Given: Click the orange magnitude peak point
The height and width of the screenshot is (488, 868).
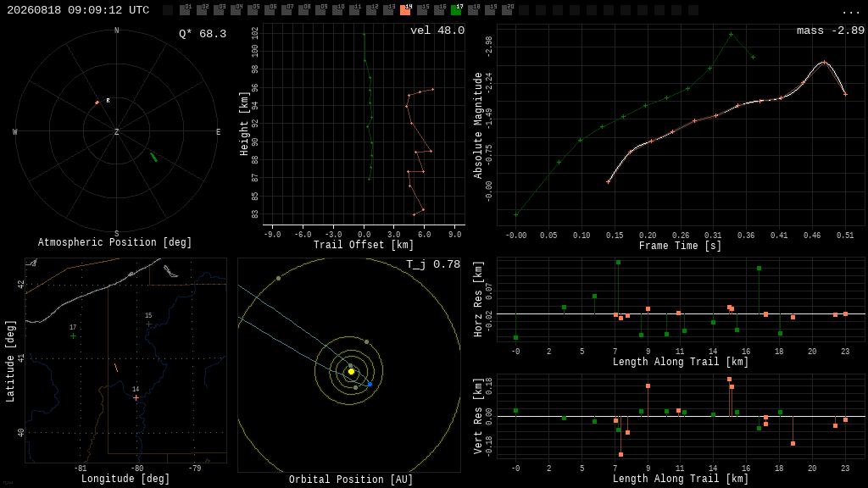Looking at the screenshot, I should tap(824, 63).
